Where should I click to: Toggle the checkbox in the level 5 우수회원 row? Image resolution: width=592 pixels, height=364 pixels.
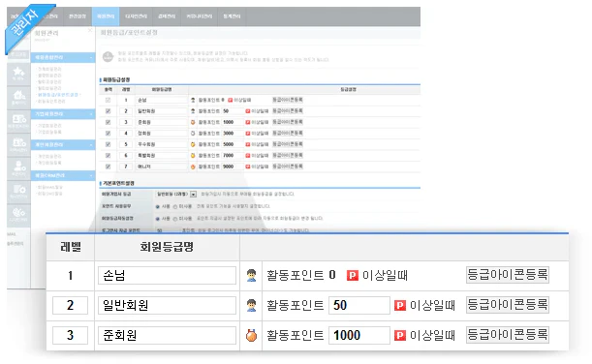108,144
